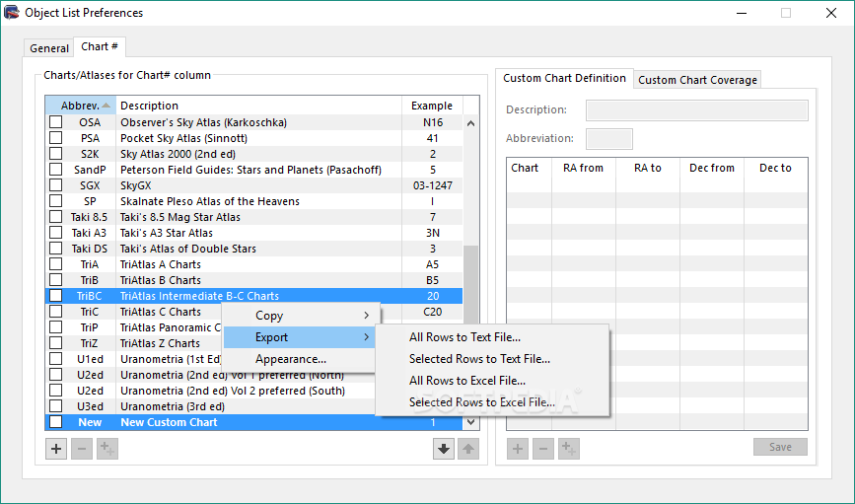This screenshot has width=855, height=504.
Task: Click the add chart plus button
Action: click(x=56, y=449)
